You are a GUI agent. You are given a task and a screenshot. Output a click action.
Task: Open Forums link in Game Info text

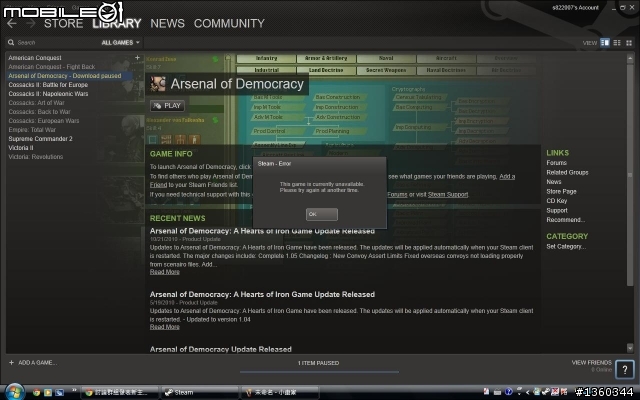coord(397,195)
